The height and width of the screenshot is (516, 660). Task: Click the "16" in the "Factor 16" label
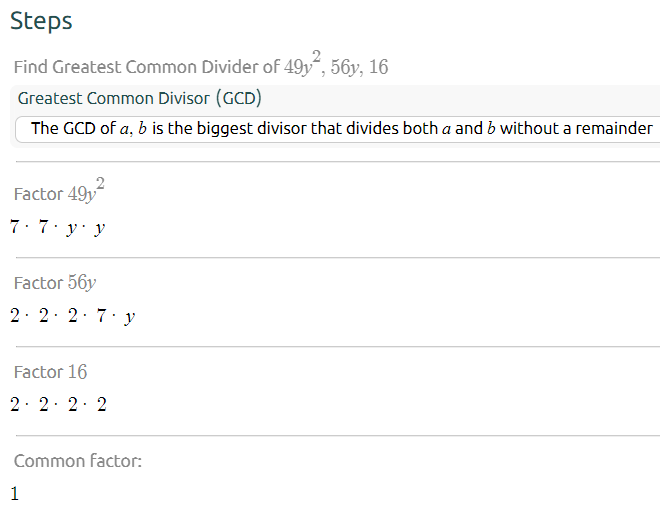[x=77, y=372]
